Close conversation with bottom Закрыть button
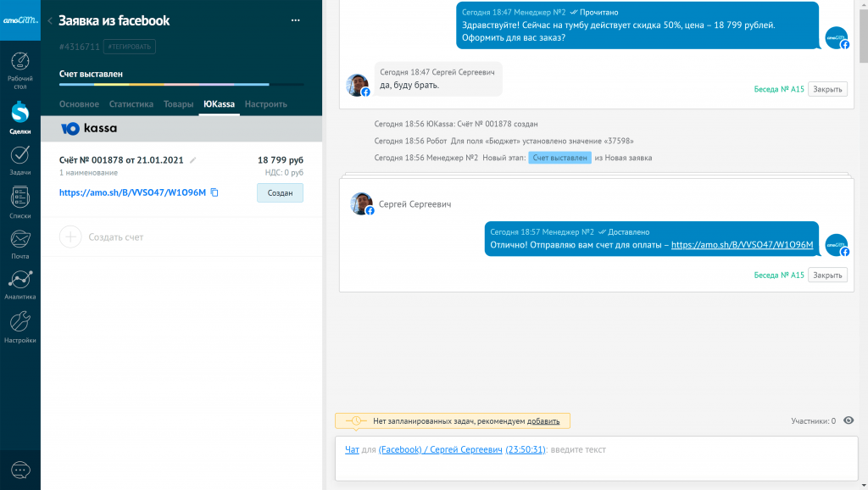 click(x=826, y=275)
